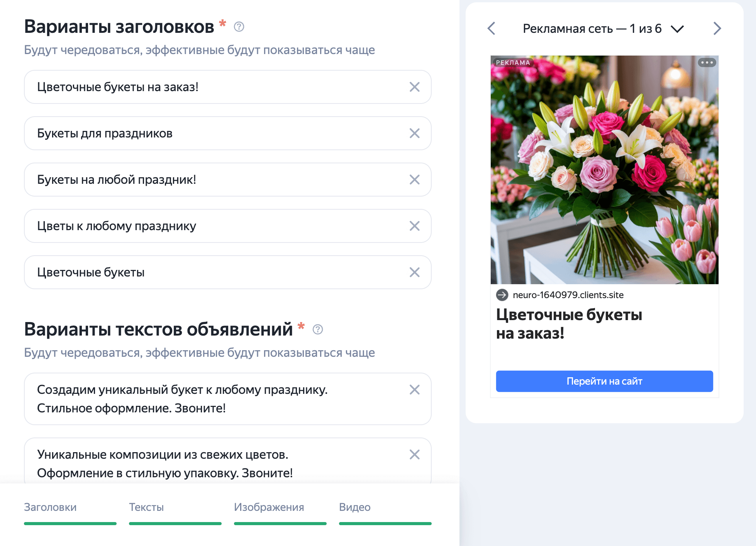The width and height of the screenshot is (756, 546).
Task: Go to next ad preview
Action: coord(717,28)
